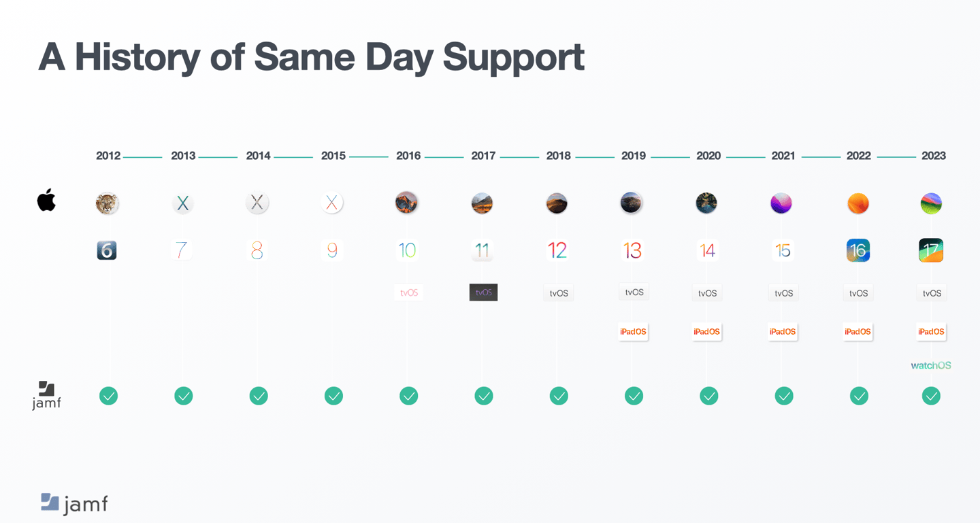Open the iOS 17 icon
Viewport: 980px width, 523px height.
931,250
